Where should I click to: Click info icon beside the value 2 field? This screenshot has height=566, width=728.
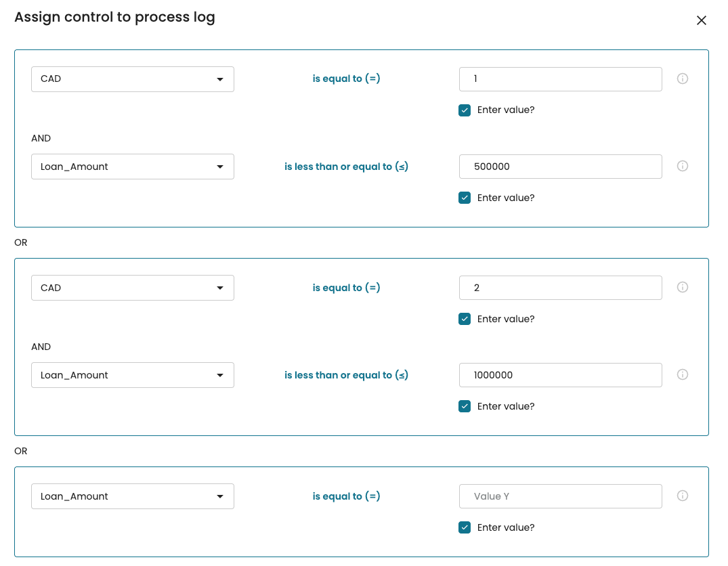point(683,287)
